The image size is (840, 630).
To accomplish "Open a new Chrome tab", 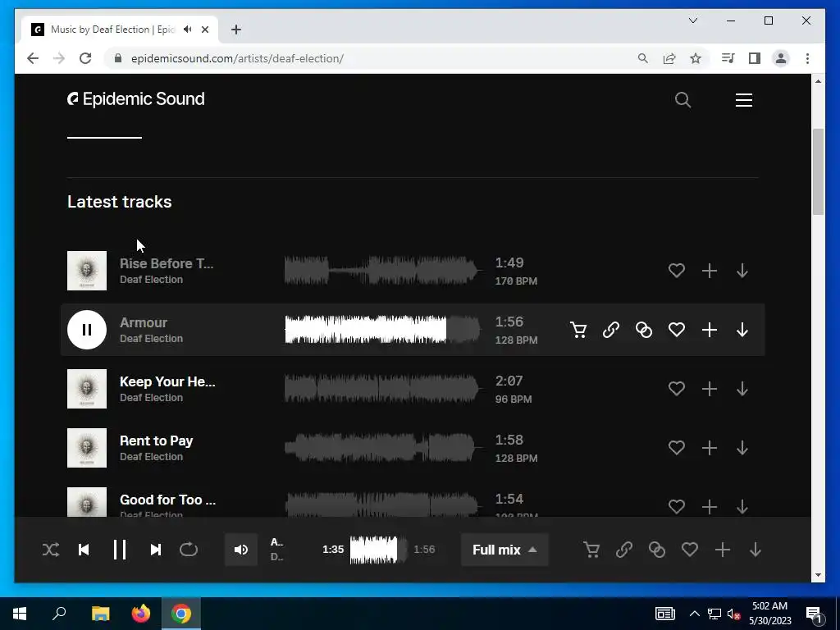I will pos(236,30).
